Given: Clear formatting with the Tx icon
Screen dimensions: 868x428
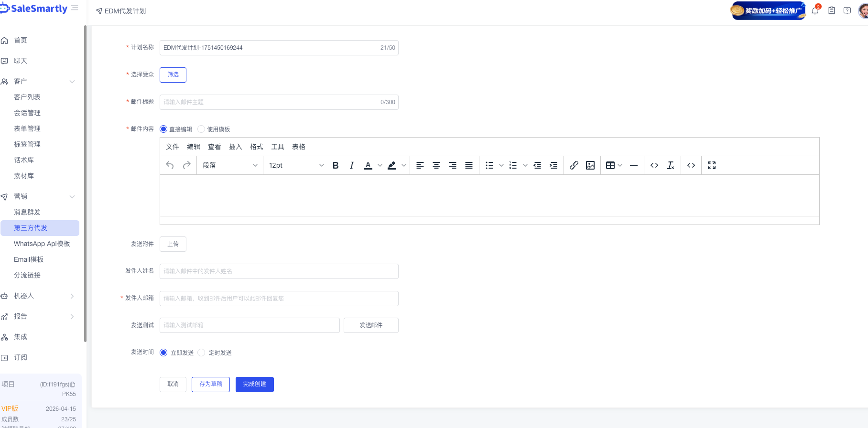Looking at the screenshot, I should click(x=671, y=165).
